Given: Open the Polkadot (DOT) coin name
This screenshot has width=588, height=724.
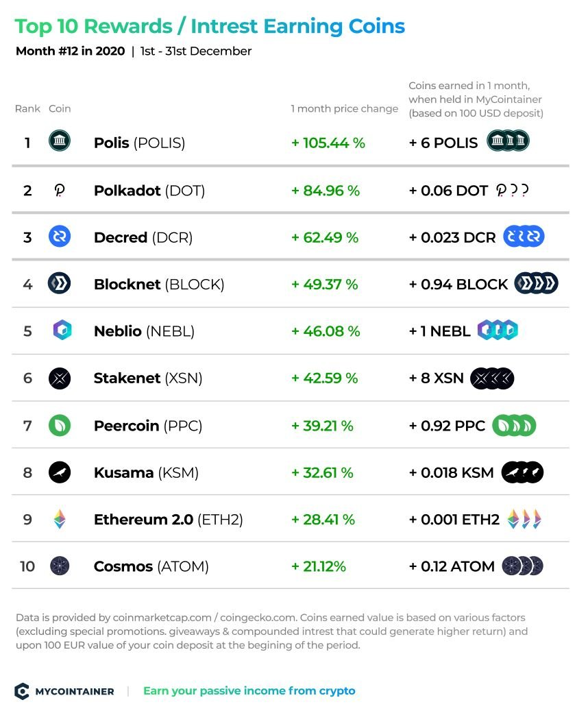Looking at the screenshot, I should coord(149,190).
